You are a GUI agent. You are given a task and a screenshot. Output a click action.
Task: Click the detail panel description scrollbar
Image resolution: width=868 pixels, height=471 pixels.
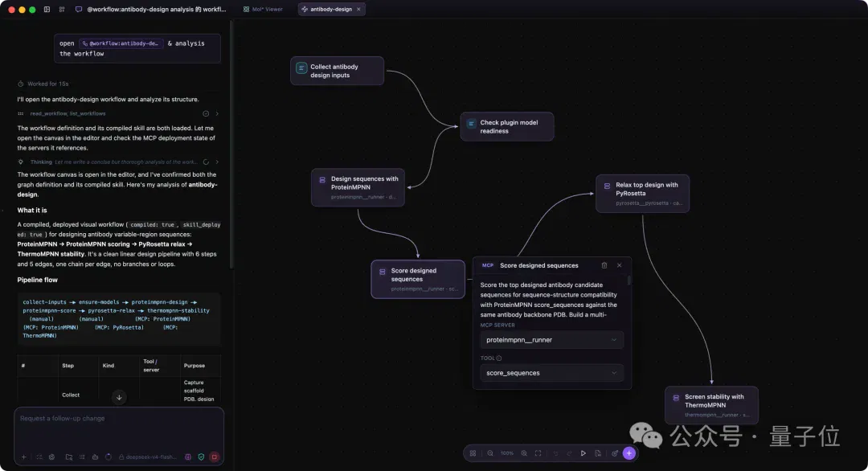(x=628, y=281)
